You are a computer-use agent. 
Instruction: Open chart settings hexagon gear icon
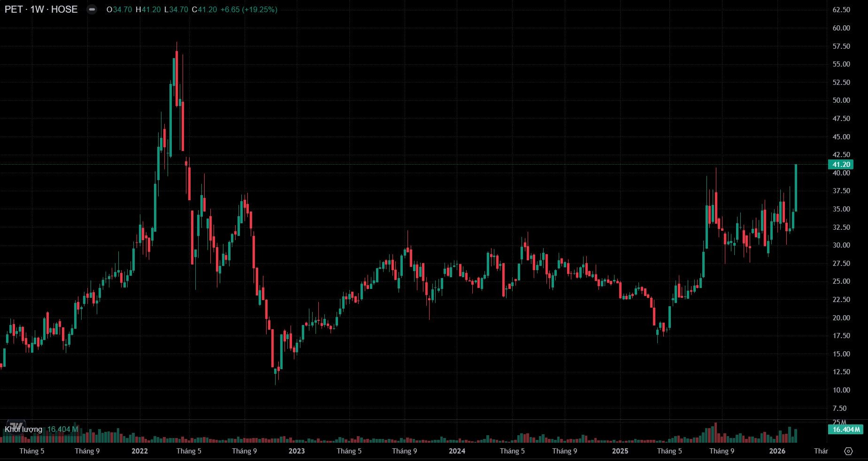848,451
